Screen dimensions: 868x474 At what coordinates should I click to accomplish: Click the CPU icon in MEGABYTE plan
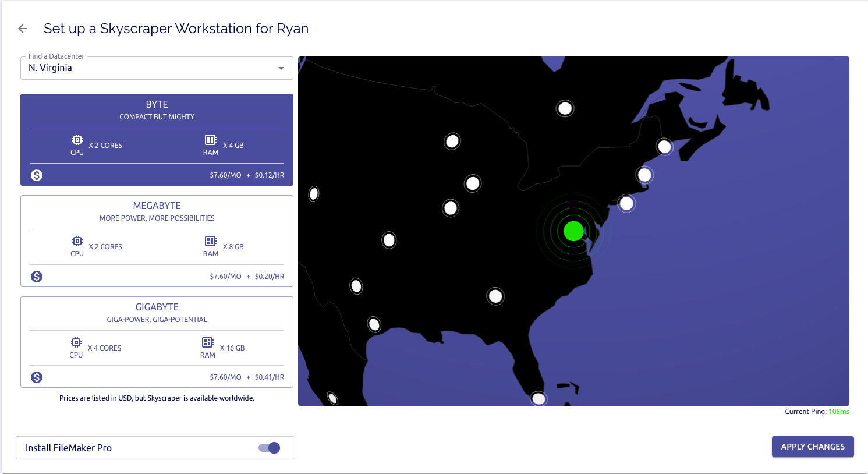(77, 241)
